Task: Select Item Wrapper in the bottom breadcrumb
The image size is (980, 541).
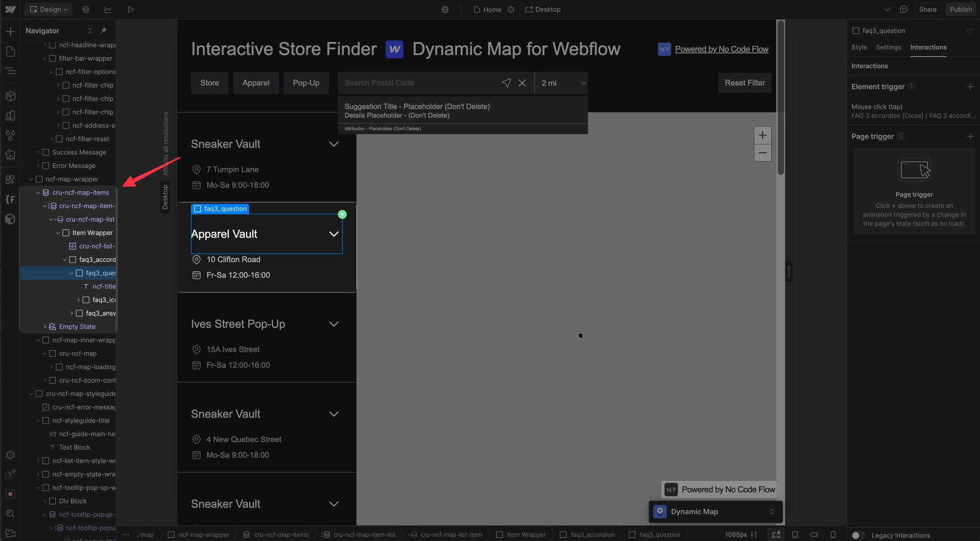Action: [521, 534]
